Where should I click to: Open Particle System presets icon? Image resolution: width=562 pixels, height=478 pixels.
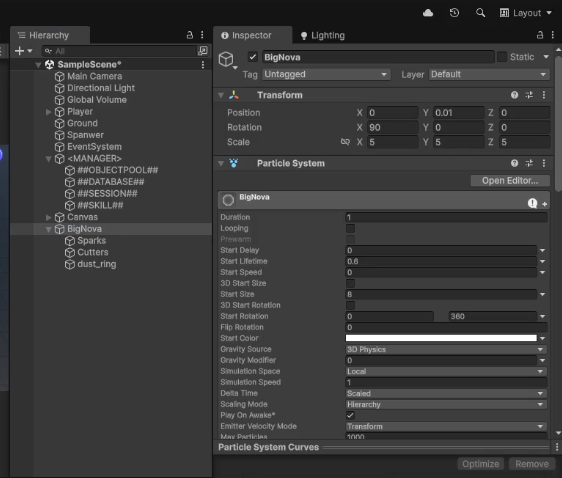(x=529, y=163)
